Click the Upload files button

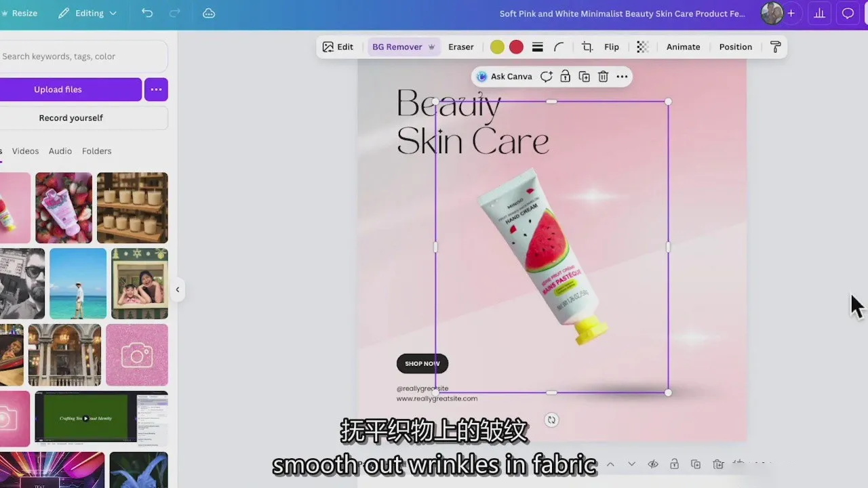click(69, 89)
